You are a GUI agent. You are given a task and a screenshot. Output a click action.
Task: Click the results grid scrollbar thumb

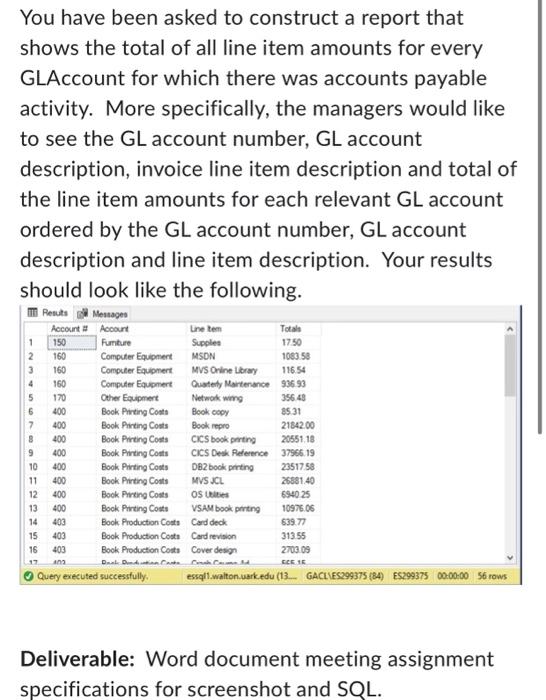pyautogui.click(x=510, y=366)
